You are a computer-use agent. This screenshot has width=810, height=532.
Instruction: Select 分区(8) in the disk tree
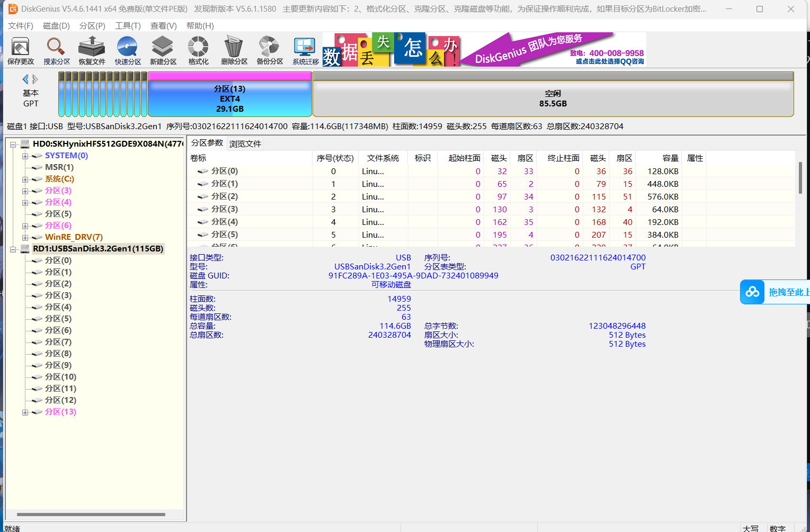(x=58, y=354)
